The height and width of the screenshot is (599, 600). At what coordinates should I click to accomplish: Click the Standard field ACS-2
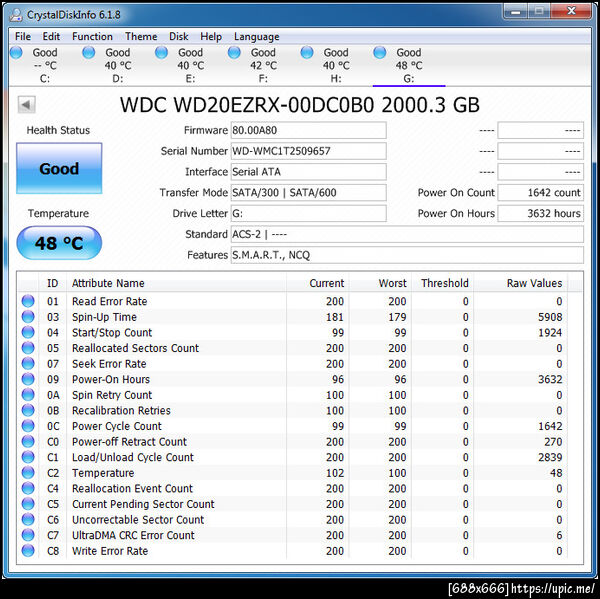tap(407, 234)
